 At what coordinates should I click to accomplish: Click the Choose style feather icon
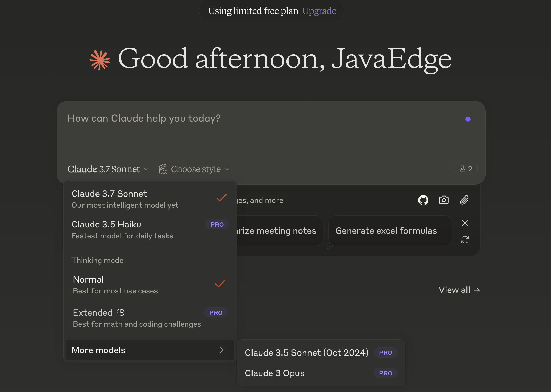[163, 169]
